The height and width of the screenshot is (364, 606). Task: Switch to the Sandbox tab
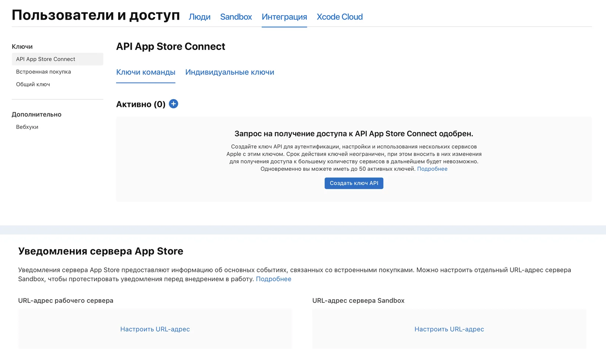tap(236, 17)
